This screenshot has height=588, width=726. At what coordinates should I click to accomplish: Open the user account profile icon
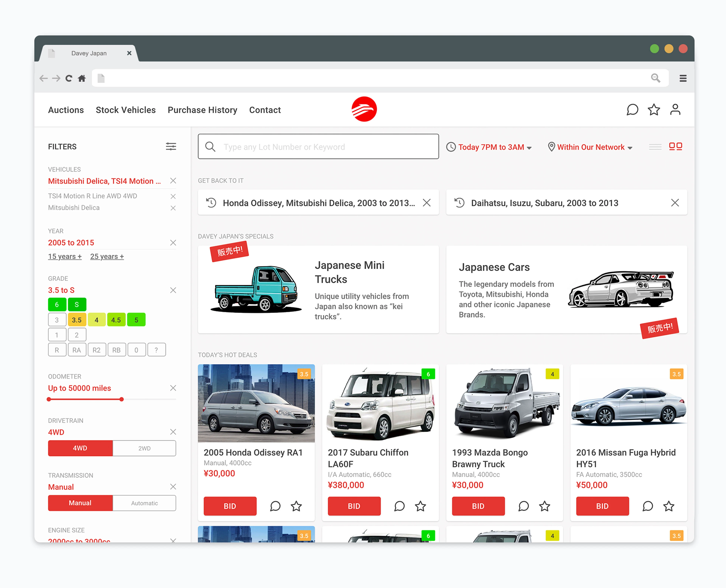(x=675, y=110)
